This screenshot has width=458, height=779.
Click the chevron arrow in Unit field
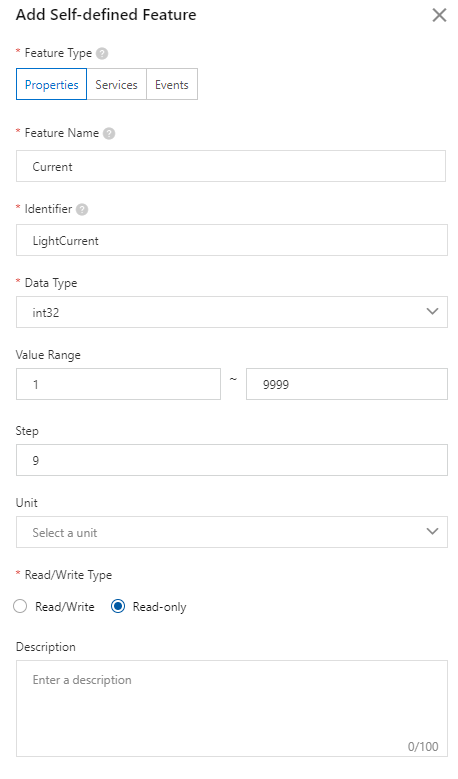pos(432,531)
